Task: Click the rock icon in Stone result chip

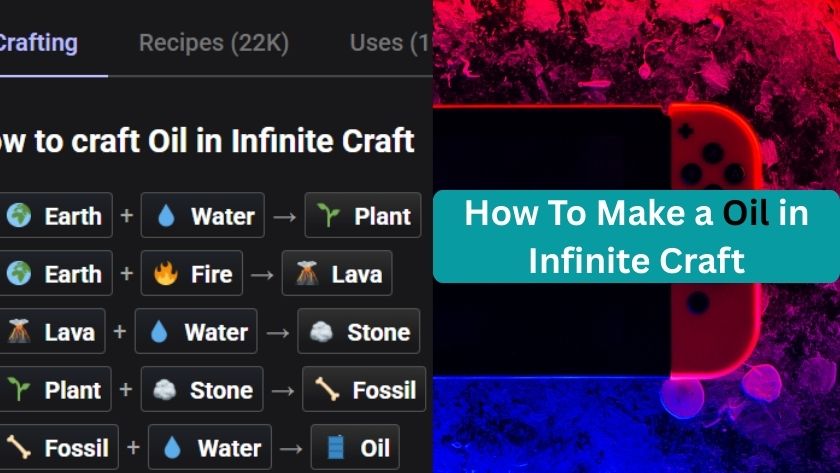Action: click(321, 332)
